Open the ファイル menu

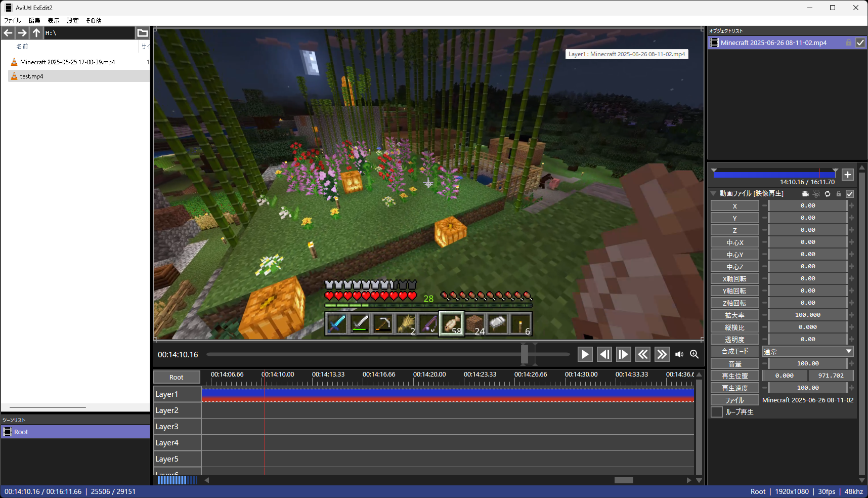tap(12, 20)
